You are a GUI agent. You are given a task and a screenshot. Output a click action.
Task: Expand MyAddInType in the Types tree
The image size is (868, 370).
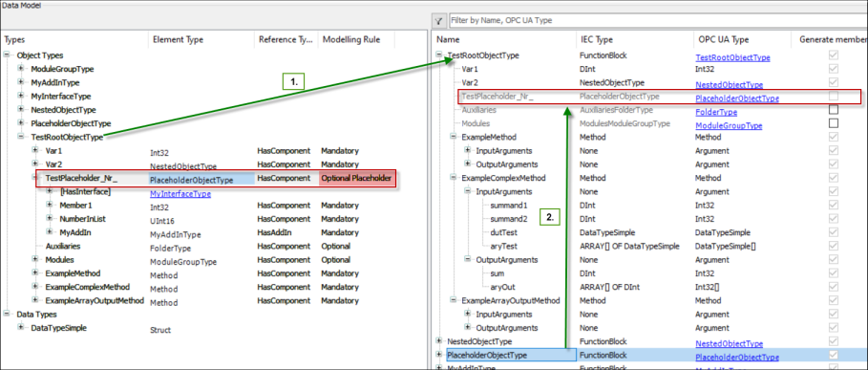pyautogui.click(x=21, y=82)
